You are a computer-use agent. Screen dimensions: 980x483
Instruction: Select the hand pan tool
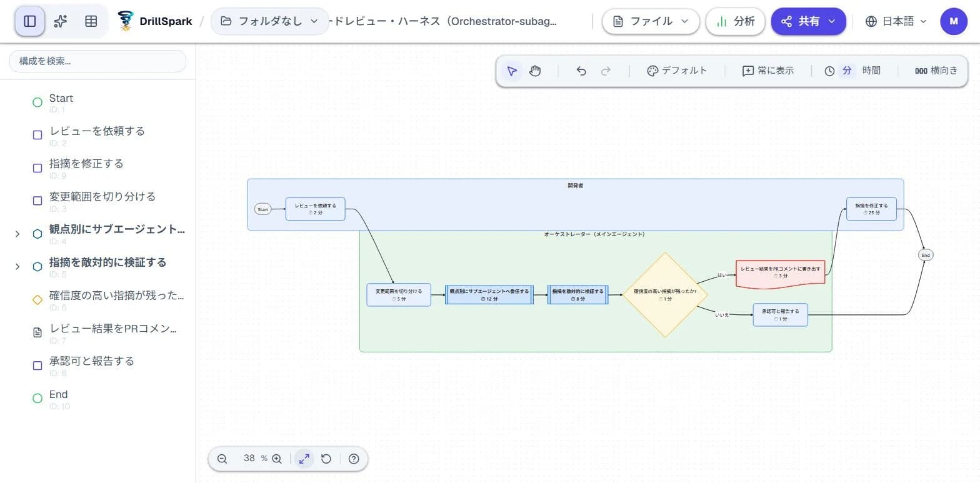pos(535,71)
